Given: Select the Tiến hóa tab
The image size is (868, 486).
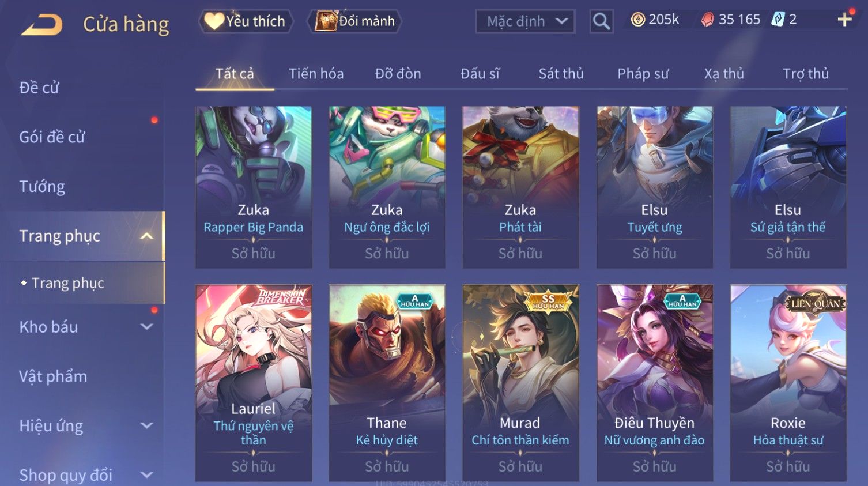Looking at the screenshot, I should pos(316,74).
